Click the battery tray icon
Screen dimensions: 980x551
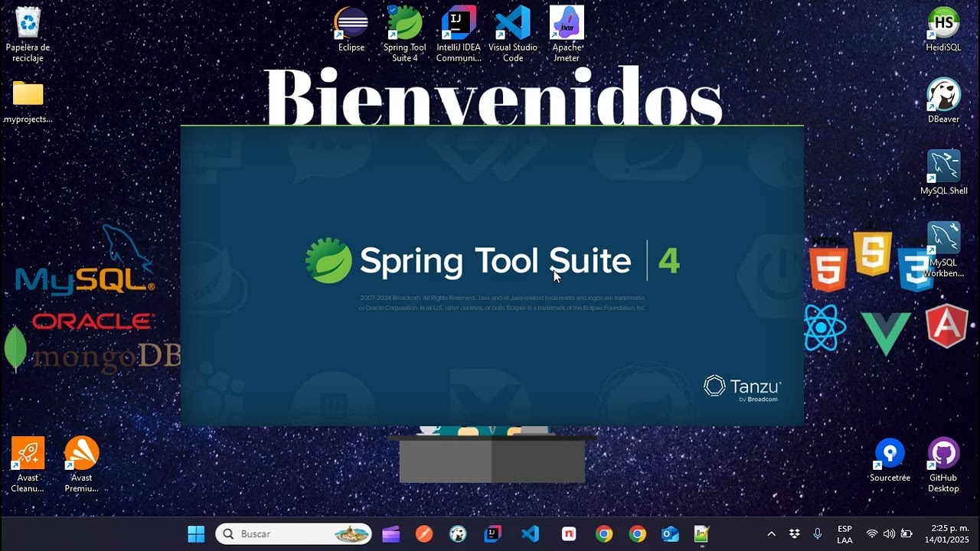tap(906, 534)
